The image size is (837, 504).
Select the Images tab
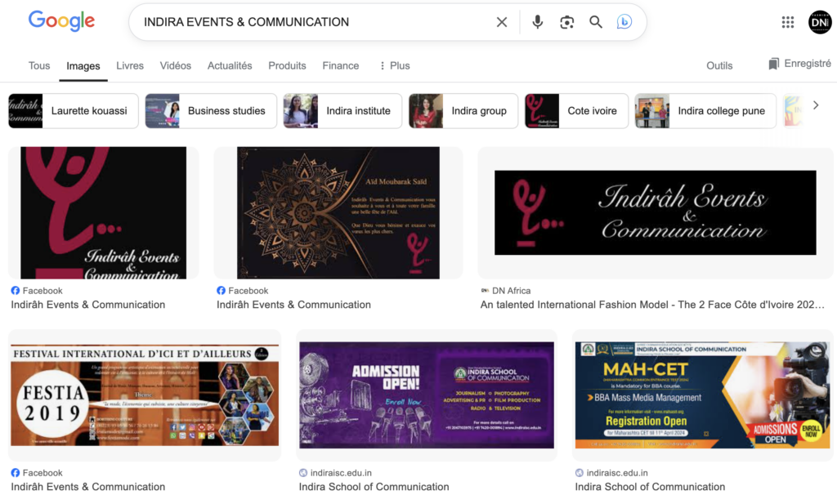(83, 65)
